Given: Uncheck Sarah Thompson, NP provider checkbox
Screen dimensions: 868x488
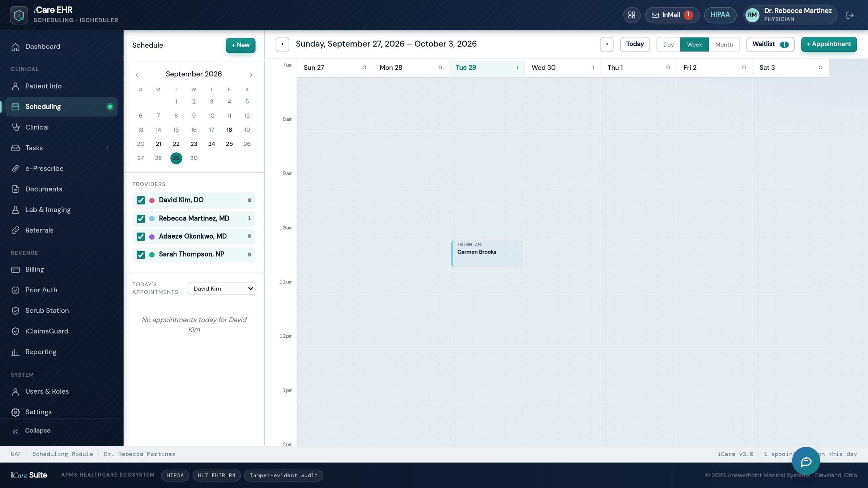Looking at the screenshot, I should click(x=141, y=255).
